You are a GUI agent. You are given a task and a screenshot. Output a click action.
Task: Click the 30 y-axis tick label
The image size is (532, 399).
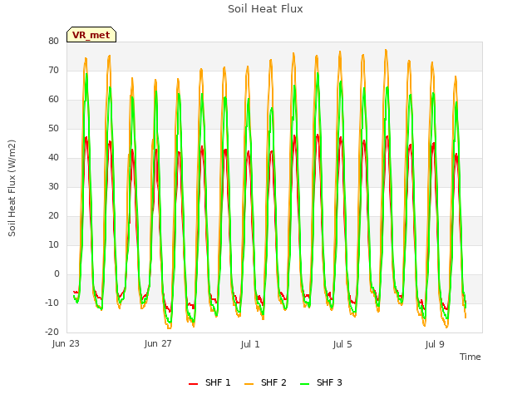(53, 186)
